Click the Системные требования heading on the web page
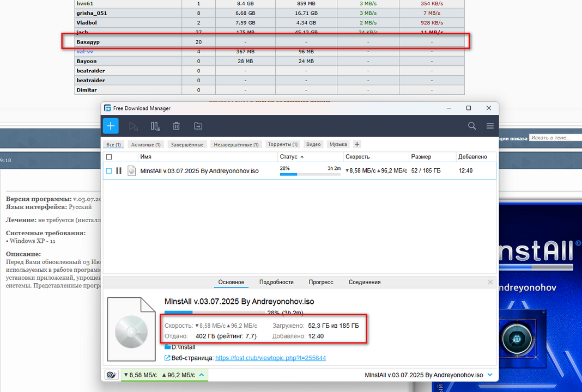Image resolution: width=582 pixels, height=392 pixels. click(46, 233)
